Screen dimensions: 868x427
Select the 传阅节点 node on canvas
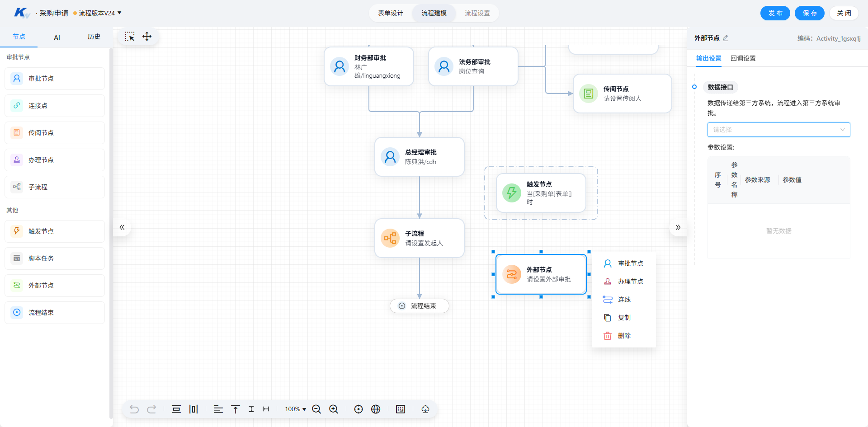(x=623, y=94)
